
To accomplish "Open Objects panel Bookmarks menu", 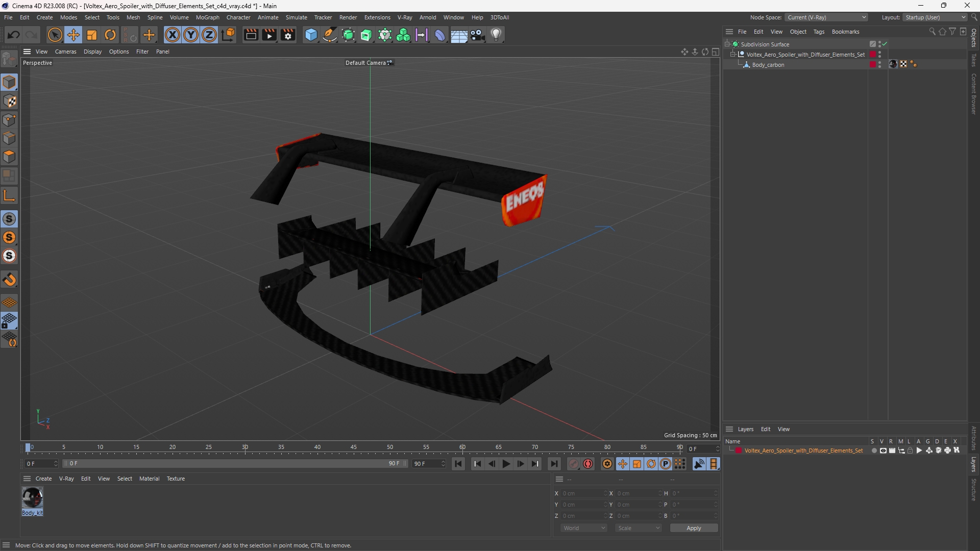I will (845, 32).
